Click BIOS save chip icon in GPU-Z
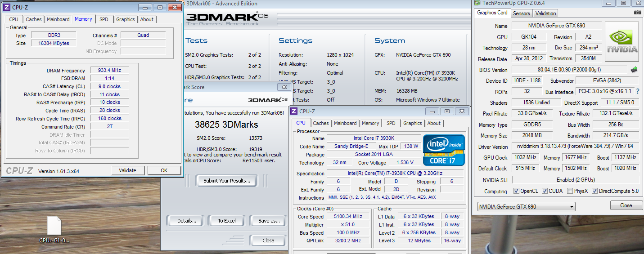644x254 pixels. click(x=634, y=70)
